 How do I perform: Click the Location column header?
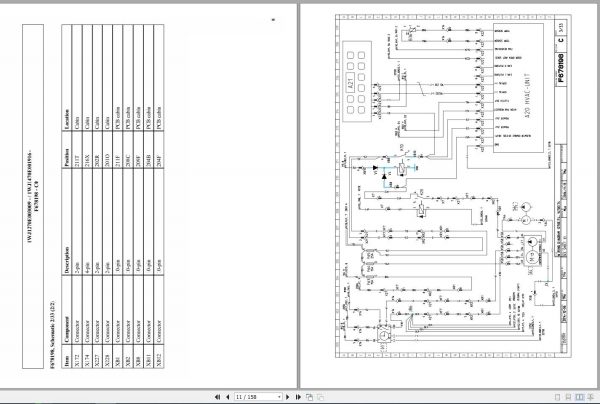[67, 78]
